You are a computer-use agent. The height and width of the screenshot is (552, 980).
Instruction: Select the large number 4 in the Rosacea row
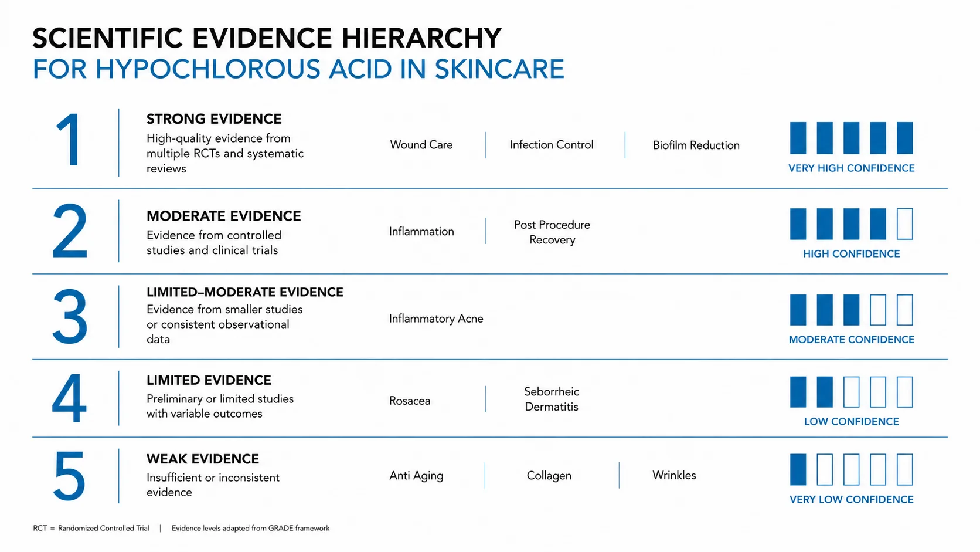pyautogui.click(x=69, y=398)
